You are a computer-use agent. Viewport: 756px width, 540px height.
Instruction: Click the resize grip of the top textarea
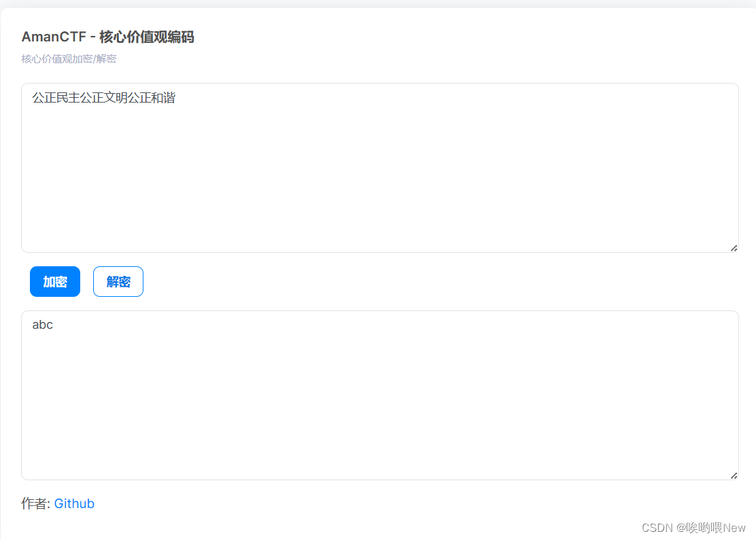tap(733, 247)
